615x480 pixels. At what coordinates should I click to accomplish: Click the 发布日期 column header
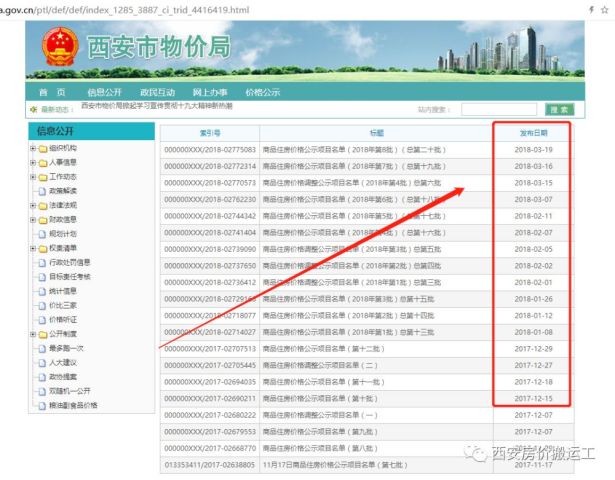click(x=533, y=133)
